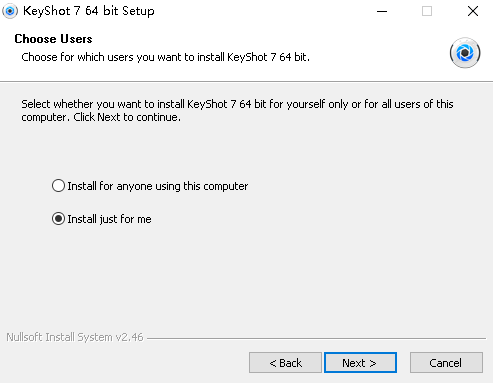The height and width of the screenshot is (383, 493).
Task: Click the 'KeyShot 7 64 bit Setup' title text
Action: [x=89, y=11]
